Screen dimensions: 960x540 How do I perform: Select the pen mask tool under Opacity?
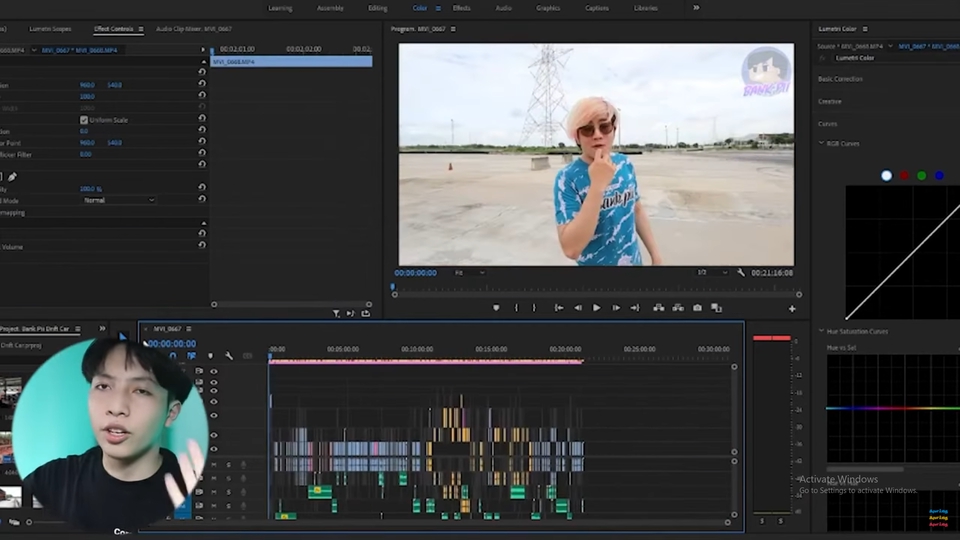point(13,177)
